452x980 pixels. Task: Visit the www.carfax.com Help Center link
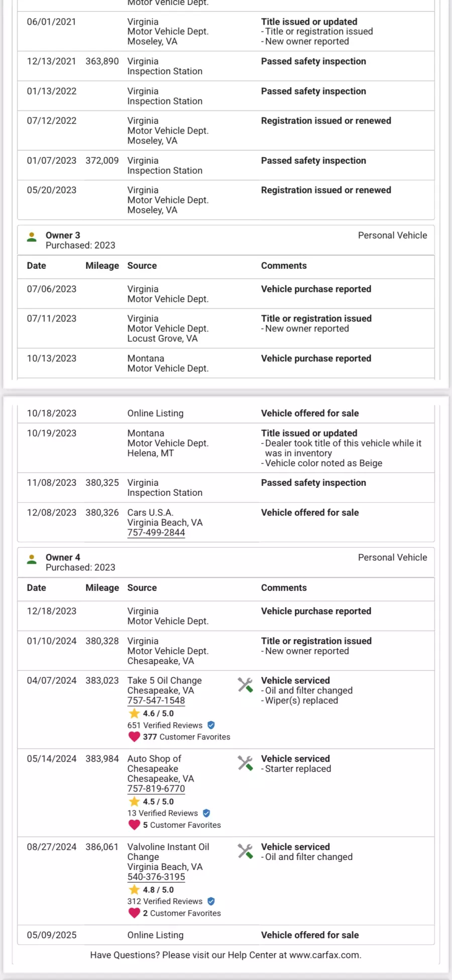click(324, 955)
